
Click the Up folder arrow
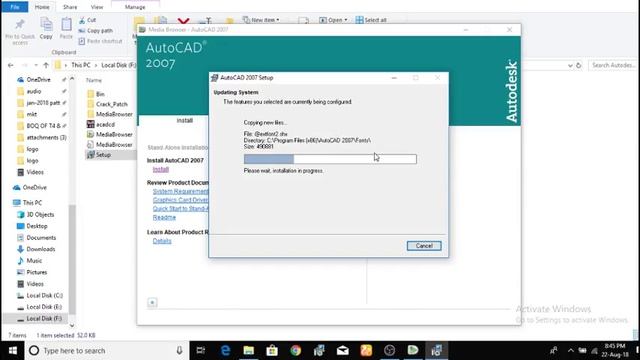(46, 65)
